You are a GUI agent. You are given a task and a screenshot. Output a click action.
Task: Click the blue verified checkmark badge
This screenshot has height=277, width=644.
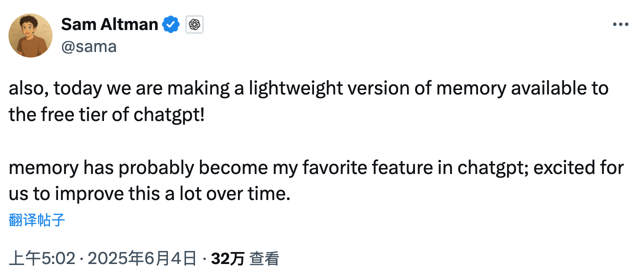click(171, 24)
